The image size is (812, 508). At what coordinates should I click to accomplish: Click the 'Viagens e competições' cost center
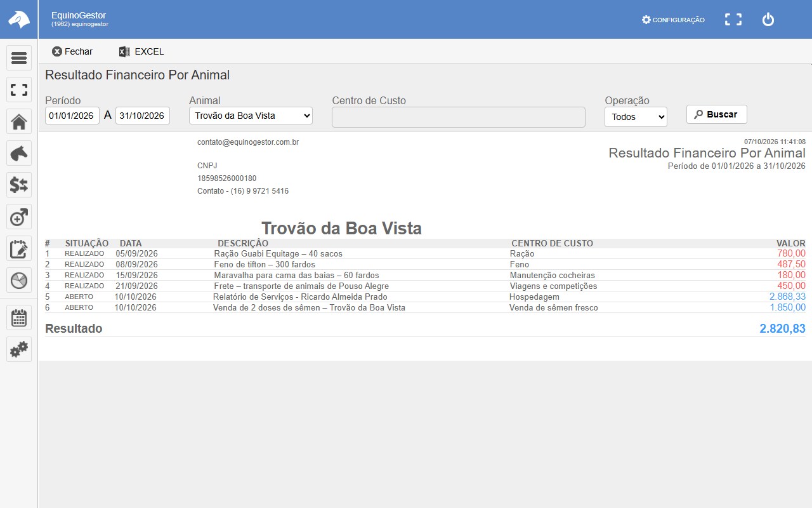554,286
